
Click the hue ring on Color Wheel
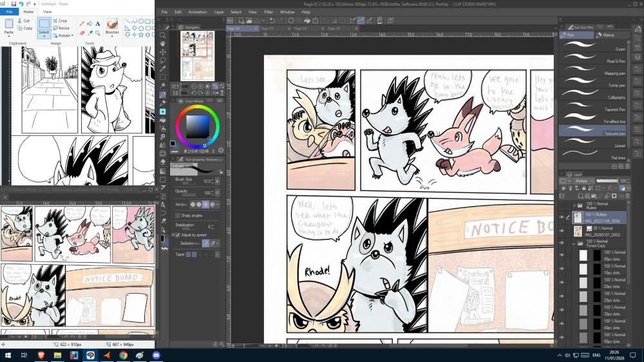(198, 108)
